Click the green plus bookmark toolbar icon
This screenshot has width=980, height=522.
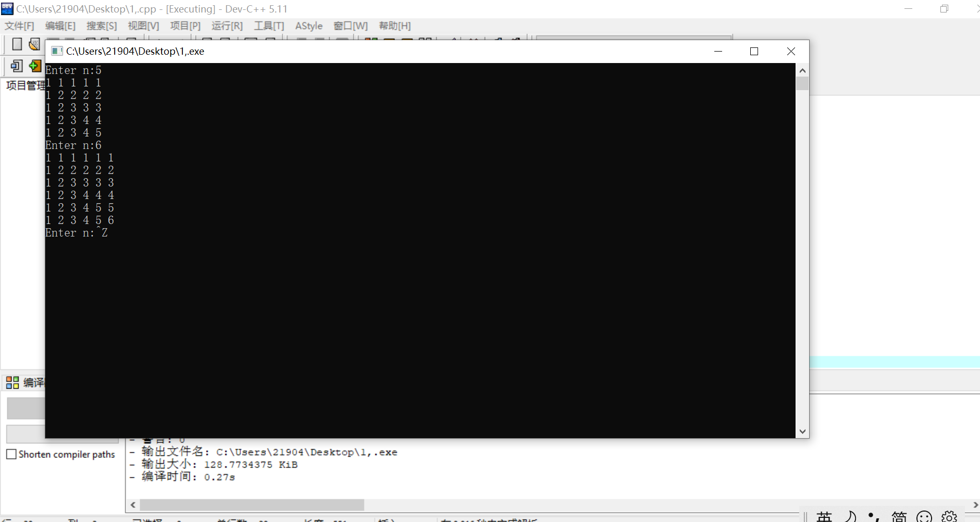[x=35, y=66]
